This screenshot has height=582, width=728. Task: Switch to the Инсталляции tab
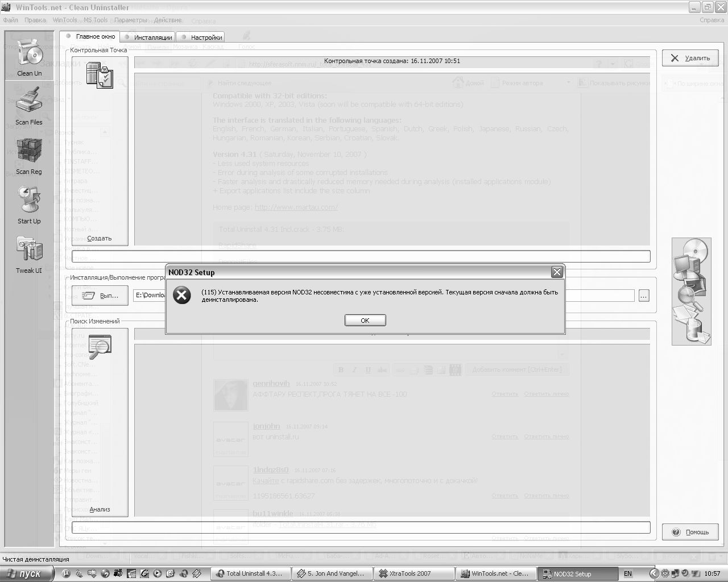tap(147, 38)
